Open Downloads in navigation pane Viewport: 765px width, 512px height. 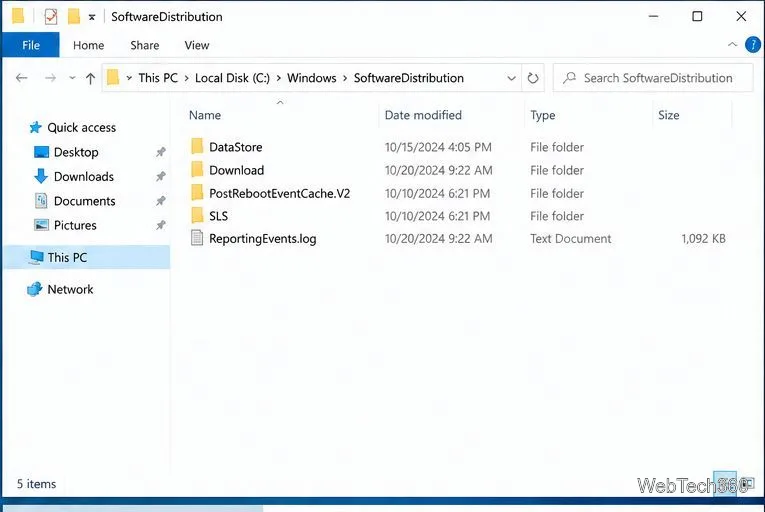[x=83, y=176]
